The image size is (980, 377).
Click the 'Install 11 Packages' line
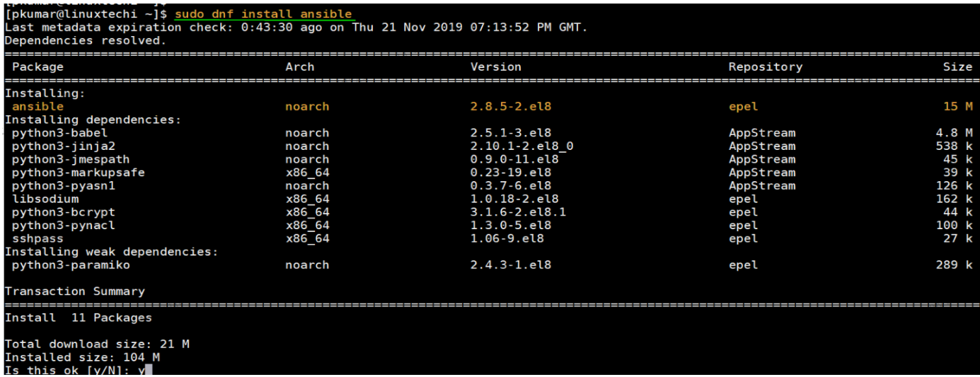click(x=78, y=318)
